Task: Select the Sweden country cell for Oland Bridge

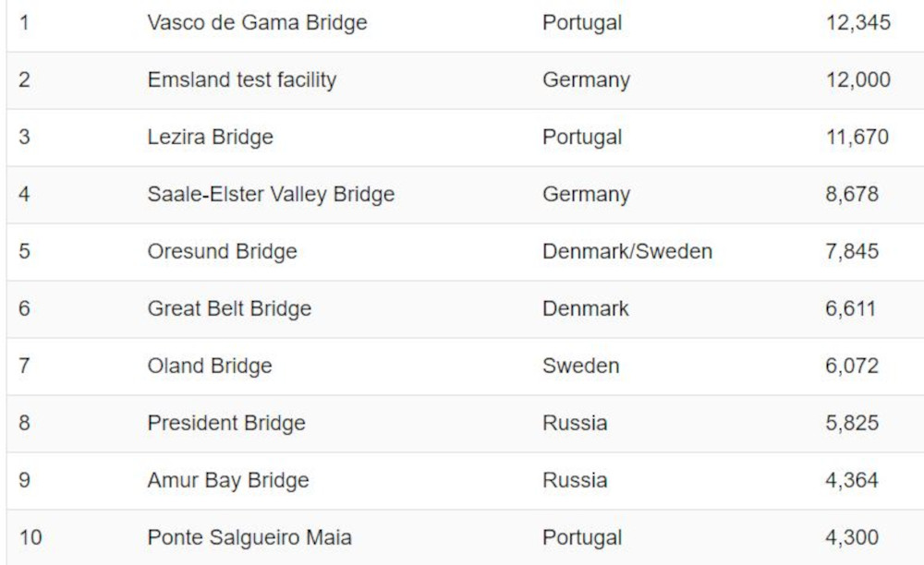Action: pyautogui.click(x=581, y=367)
